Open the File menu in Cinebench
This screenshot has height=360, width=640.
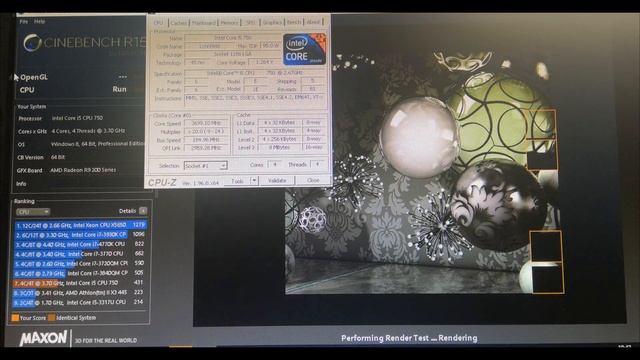[24, 21]
